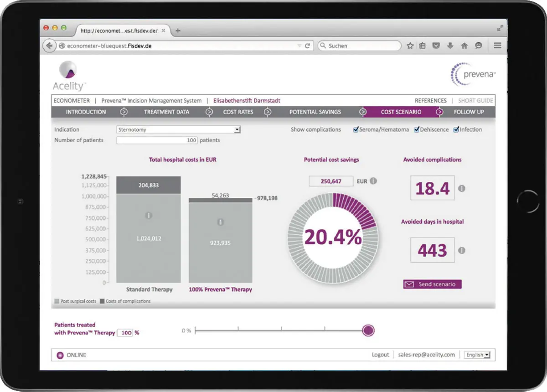
Task: Open info icon inside the Prevena Therapy bar
Action: 221,222
